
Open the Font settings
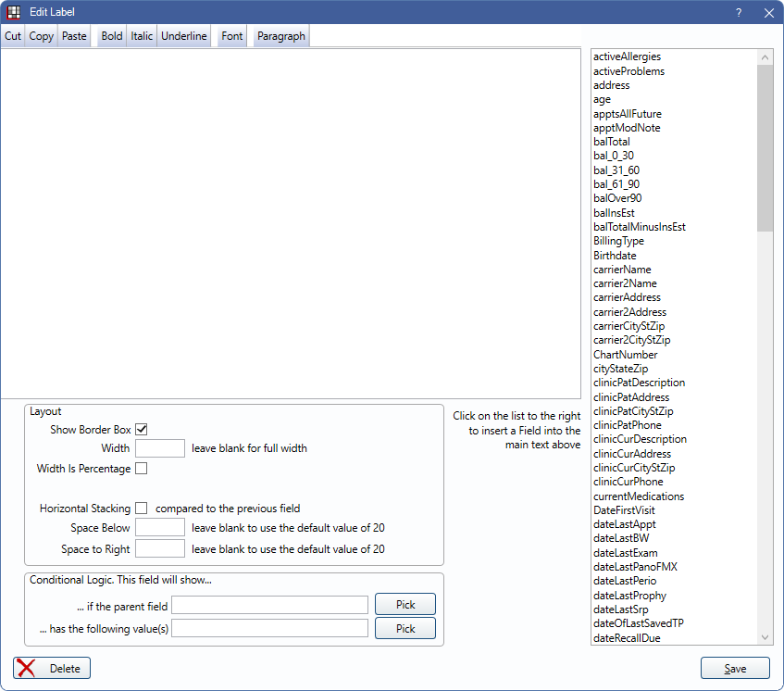(x=232, y=36)
